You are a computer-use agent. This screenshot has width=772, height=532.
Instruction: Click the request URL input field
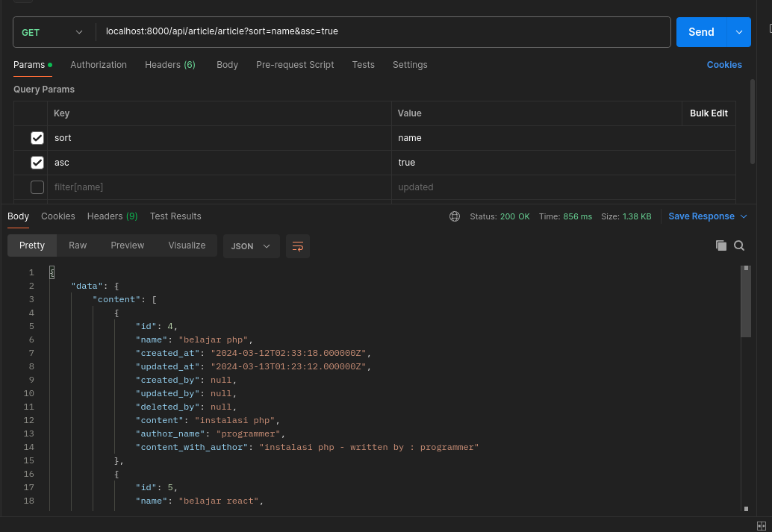pyautogui.click(x=381, y=32)
